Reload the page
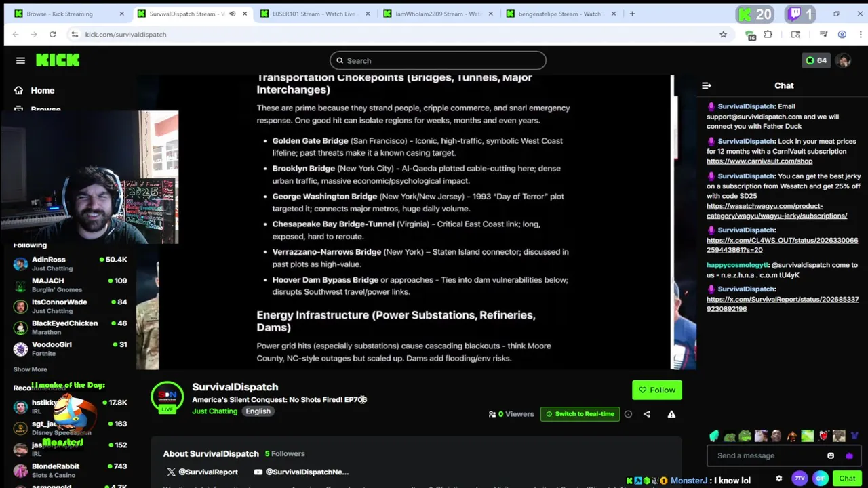The width and height of the screenshot is (868, 488). (x=52, y=34)
